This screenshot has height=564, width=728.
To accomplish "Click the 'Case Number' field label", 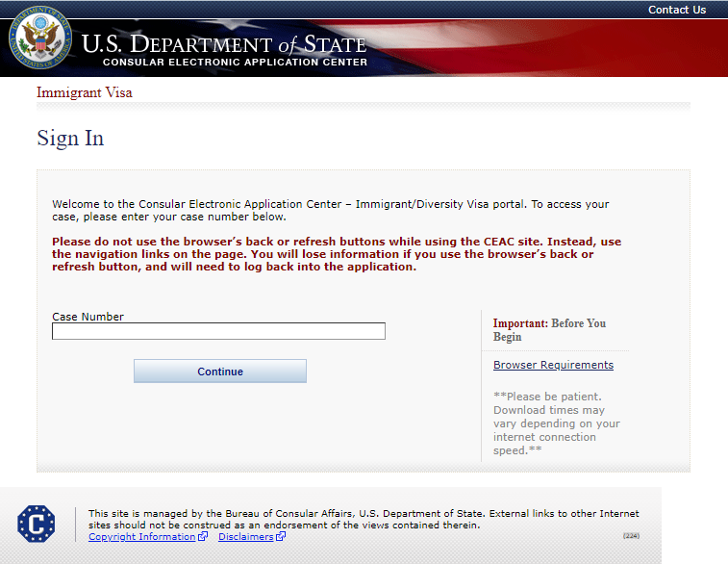I will [88, 317].
